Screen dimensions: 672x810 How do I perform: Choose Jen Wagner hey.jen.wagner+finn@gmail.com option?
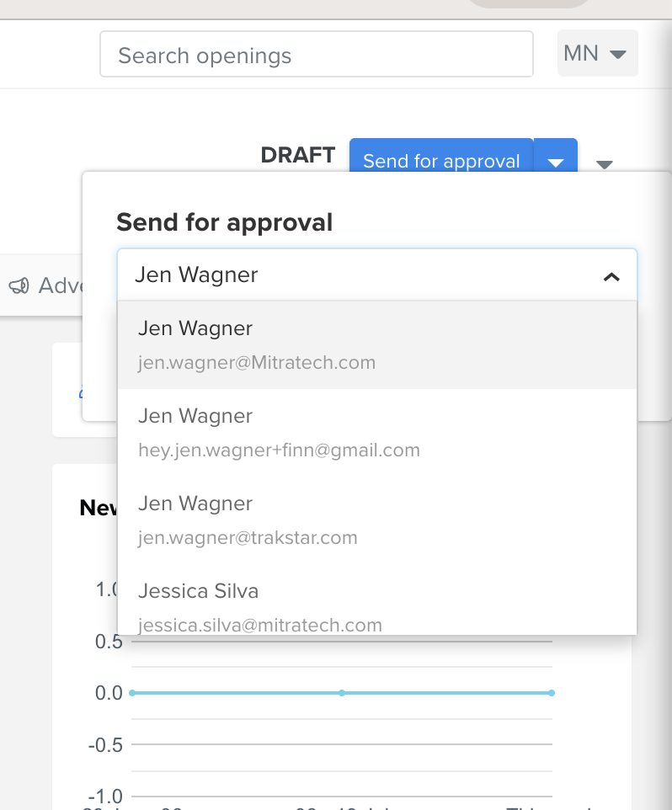[x=377, y=433]
